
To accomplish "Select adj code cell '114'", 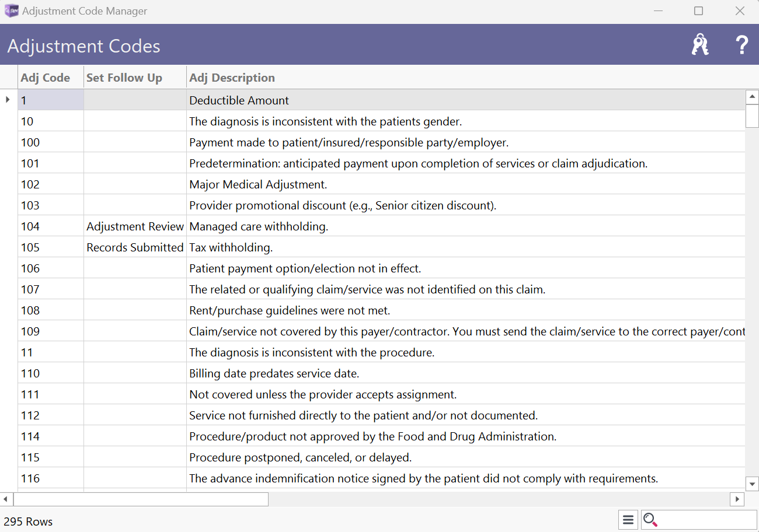I will 51,436.
